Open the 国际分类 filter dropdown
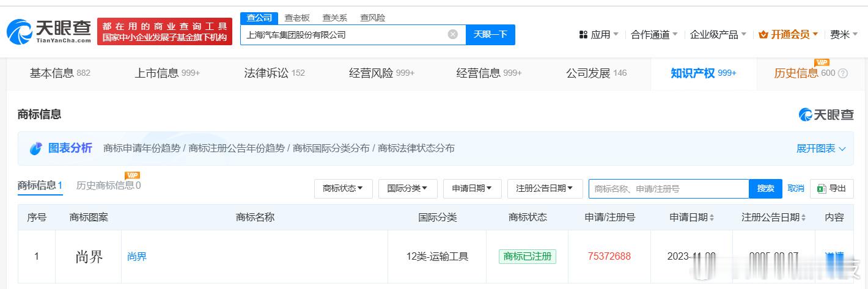This screenshot has width=868, height=289. (408, 189)
